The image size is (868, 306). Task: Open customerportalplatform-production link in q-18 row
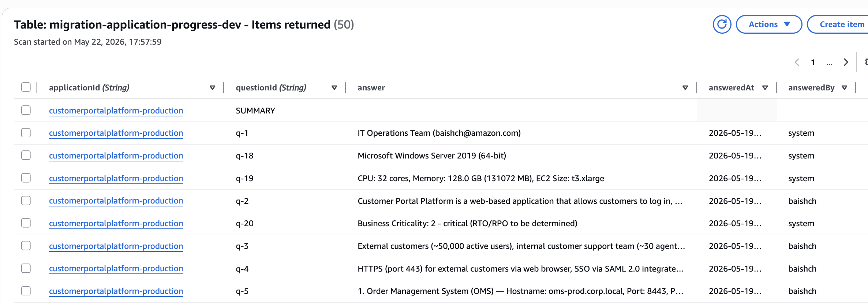pyautogui.click(x=116, y=156)
